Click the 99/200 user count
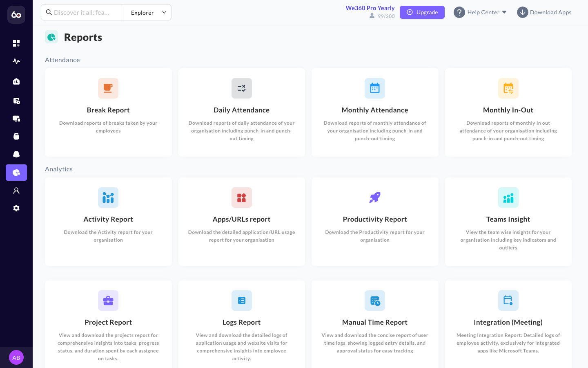This screenshot has width=588, height=368. click(x=386, y=16)
